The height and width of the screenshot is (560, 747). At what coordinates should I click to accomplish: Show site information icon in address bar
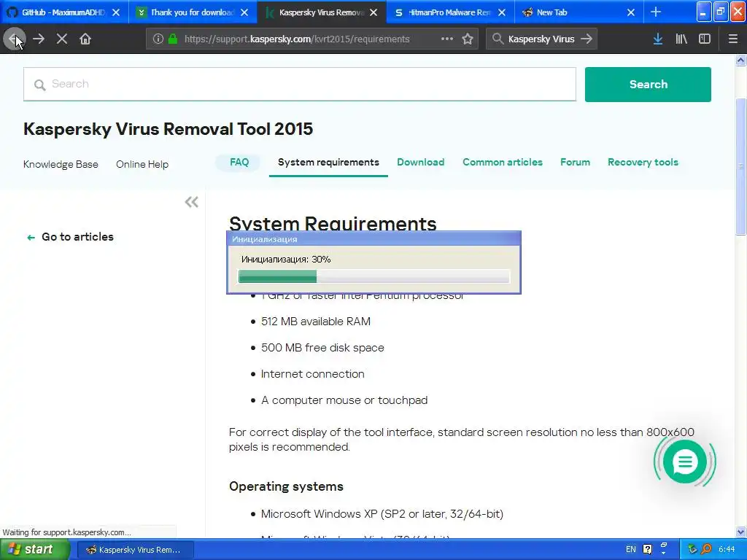pyautogui.click(x=158, y=39)
